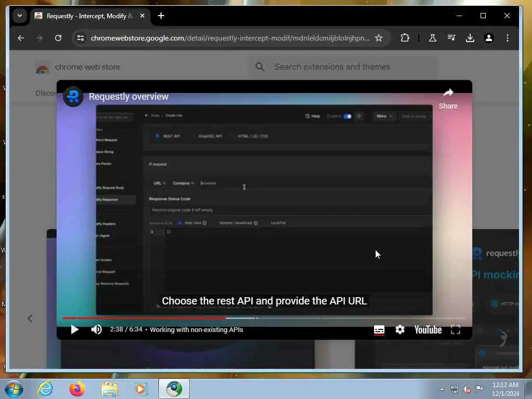Click the network tray icon

pyautogui.click(x=454, y=389)
